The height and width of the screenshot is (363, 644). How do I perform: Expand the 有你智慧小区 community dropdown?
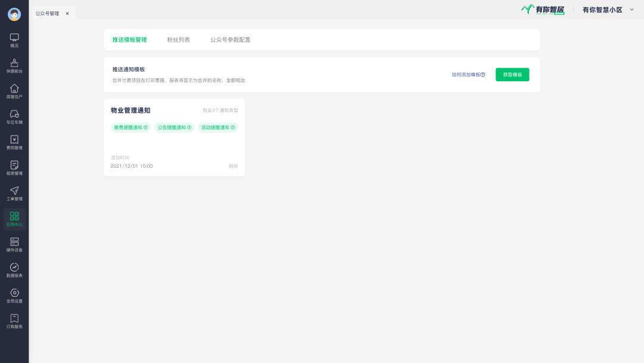(631, 10)
